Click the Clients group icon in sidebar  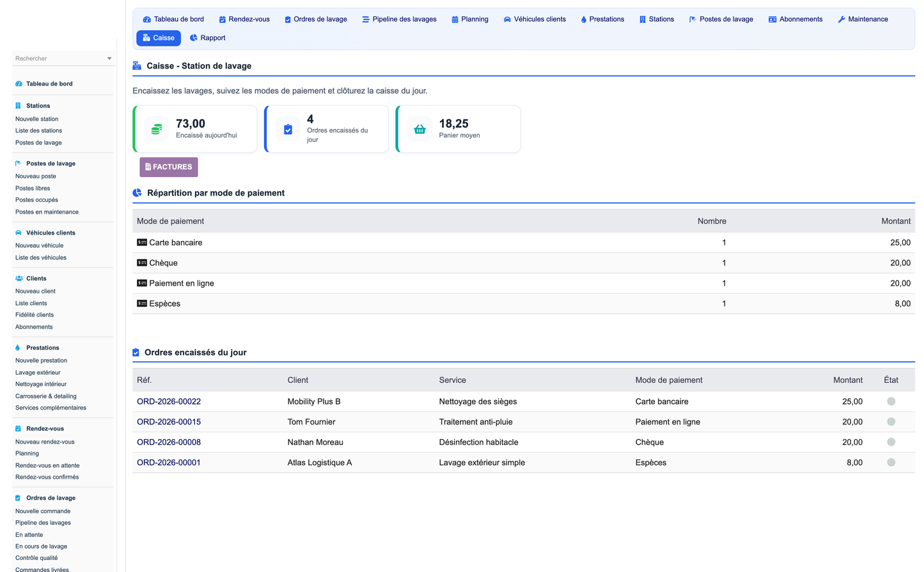19,279
